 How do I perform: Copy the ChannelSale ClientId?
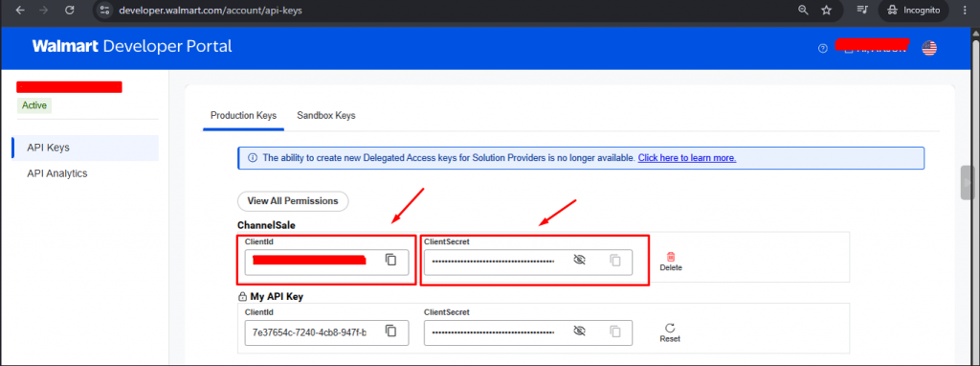[x=391, y=260]
